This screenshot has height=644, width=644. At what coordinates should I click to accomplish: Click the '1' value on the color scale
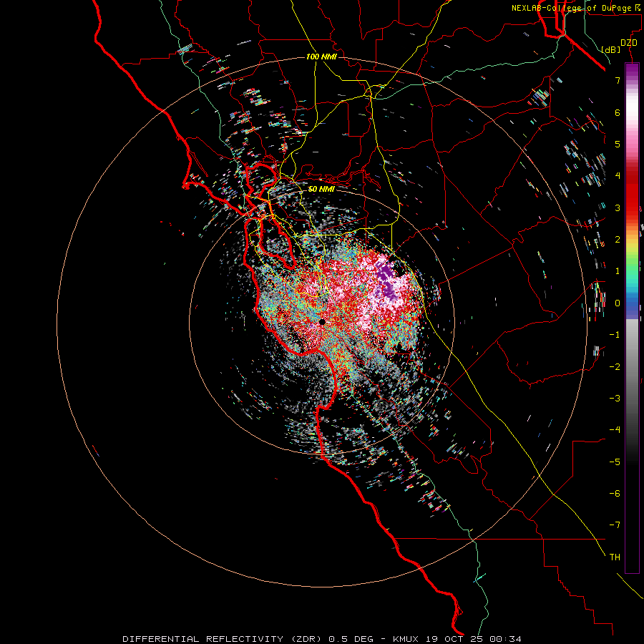click(618, 271)
